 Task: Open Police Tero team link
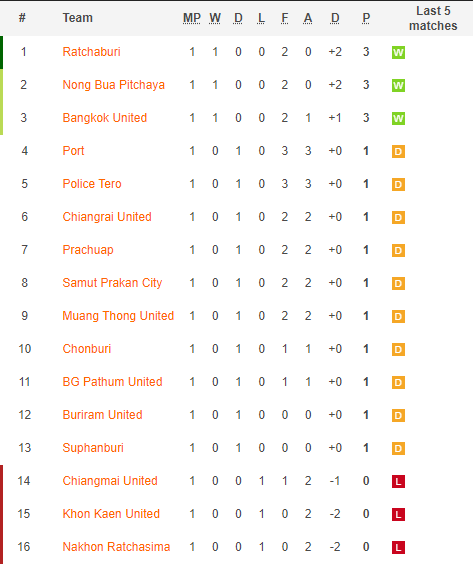pyautogui.click(x=92, y=184)
